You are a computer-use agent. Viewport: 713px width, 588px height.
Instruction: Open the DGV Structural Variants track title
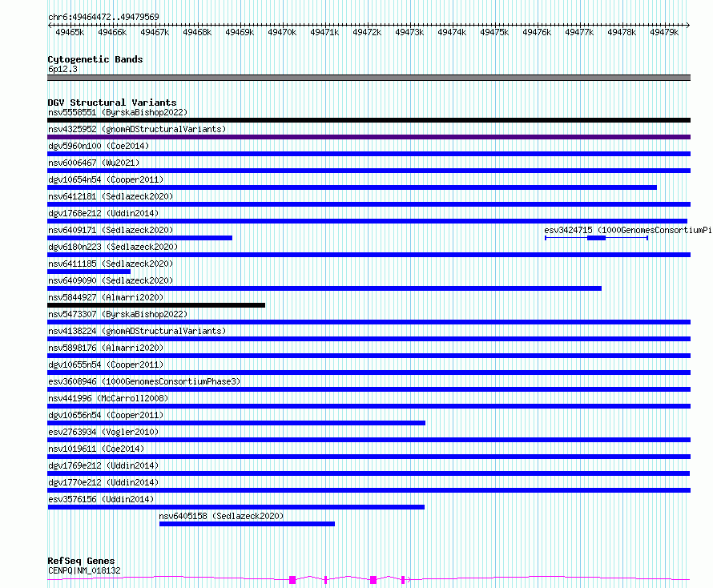click(112, 103)
